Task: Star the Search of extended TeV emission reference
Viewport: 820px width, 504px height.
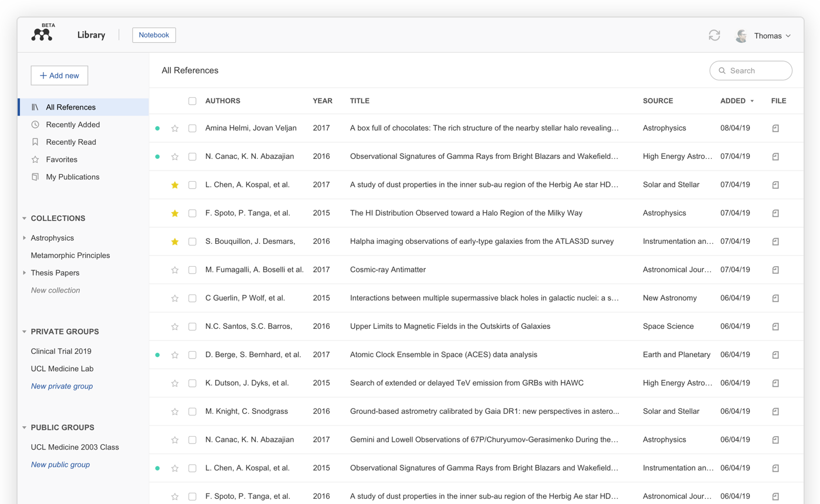Action: tap(175, 383)
